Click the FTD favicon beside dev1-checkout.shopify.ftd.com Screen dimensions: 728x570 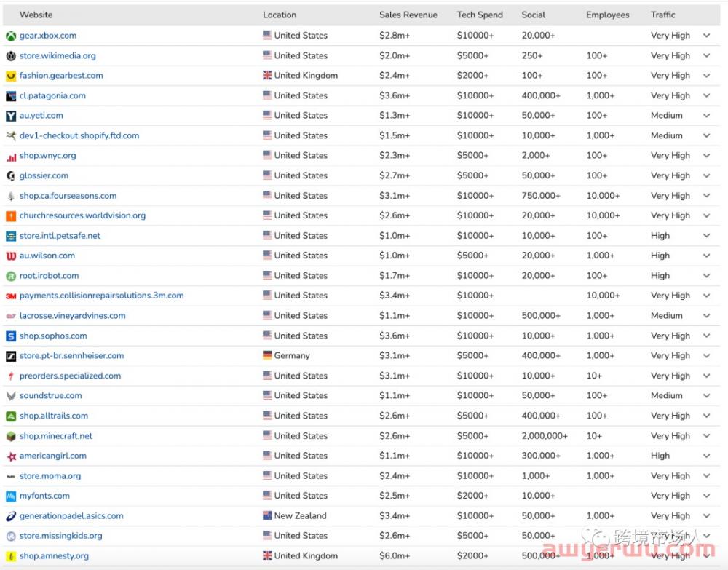[x=11, y=135]
